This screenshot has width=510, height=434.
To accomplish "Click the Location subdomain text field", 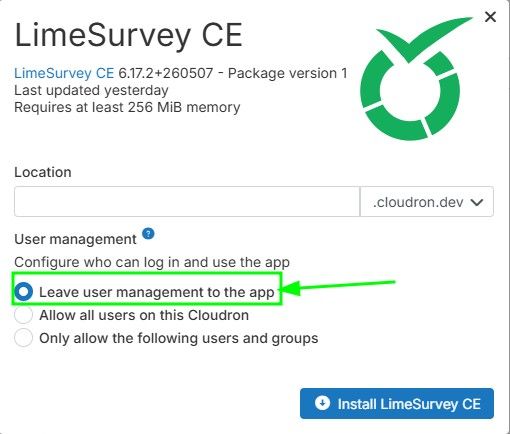I will coord(187,202).
